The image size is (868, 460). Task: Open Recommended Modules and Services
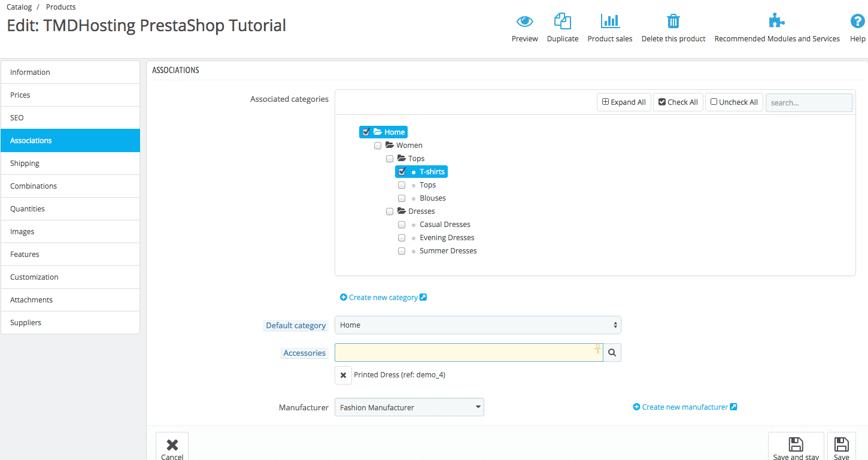(x=776, y=26)
